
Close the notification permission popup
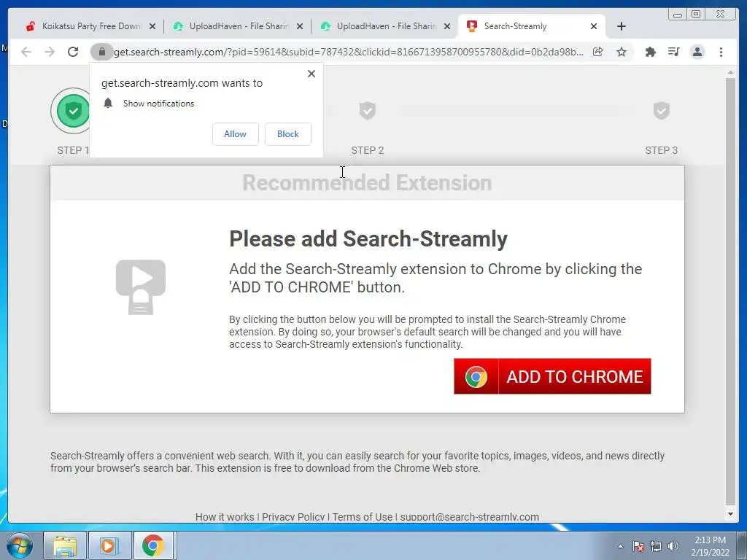point(311,74)
